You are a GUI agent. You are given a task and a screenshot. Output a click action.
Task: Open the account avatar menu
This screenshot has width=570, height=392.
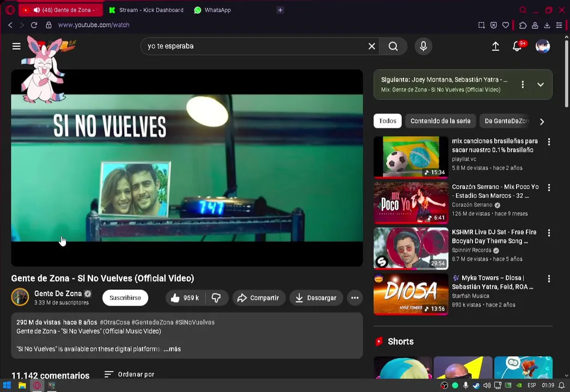(x=543, y=46)
